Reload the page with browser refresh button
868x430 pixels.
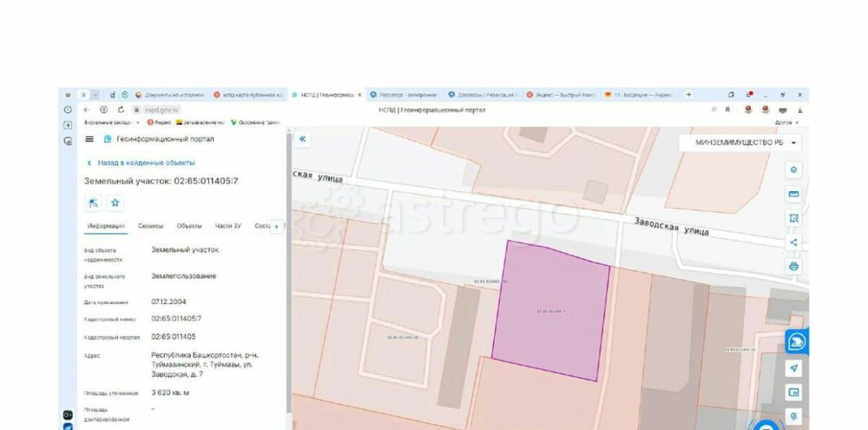click(119, 109)
